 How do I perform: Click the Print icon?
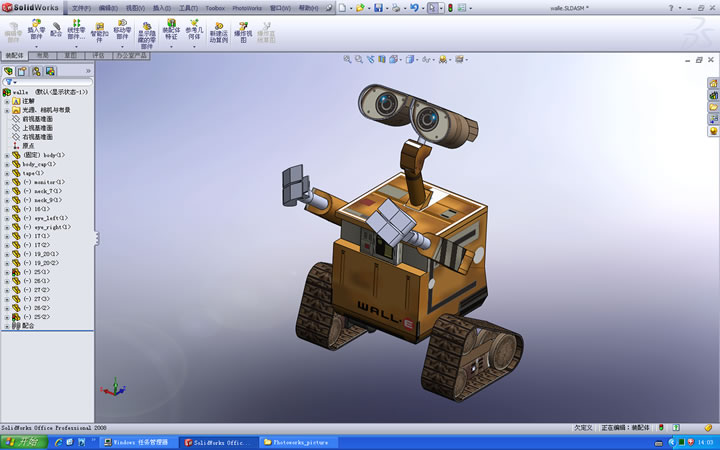tap(396, 8)
